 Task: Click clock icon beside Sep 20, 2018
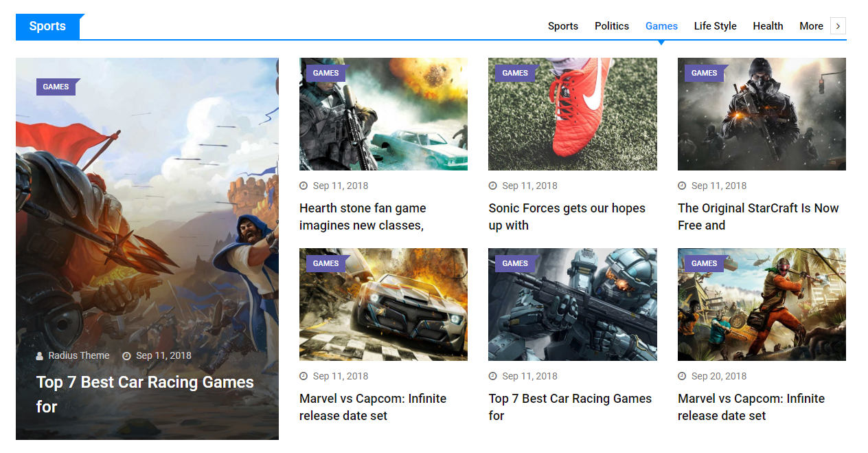point(682,376)
